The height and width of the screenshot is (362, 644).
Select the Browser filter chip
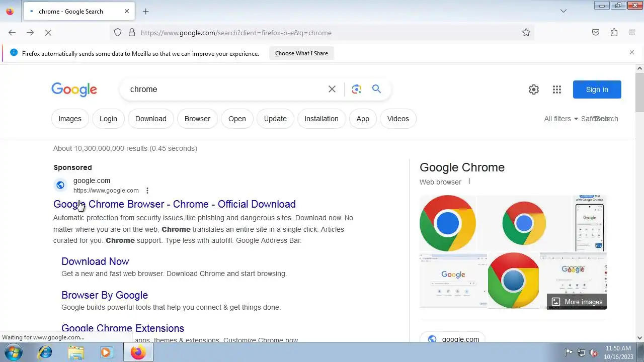point(197,119)
